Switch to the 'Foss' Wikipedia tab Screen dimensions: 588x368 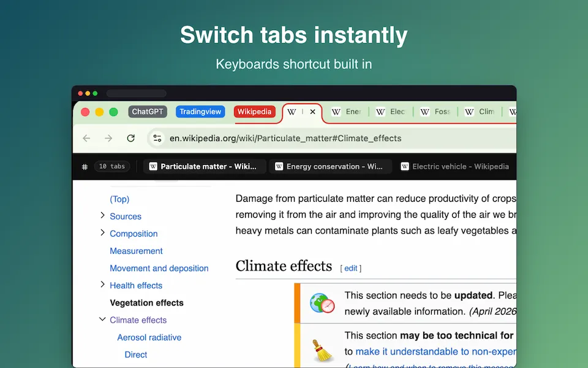click(435, 112)
